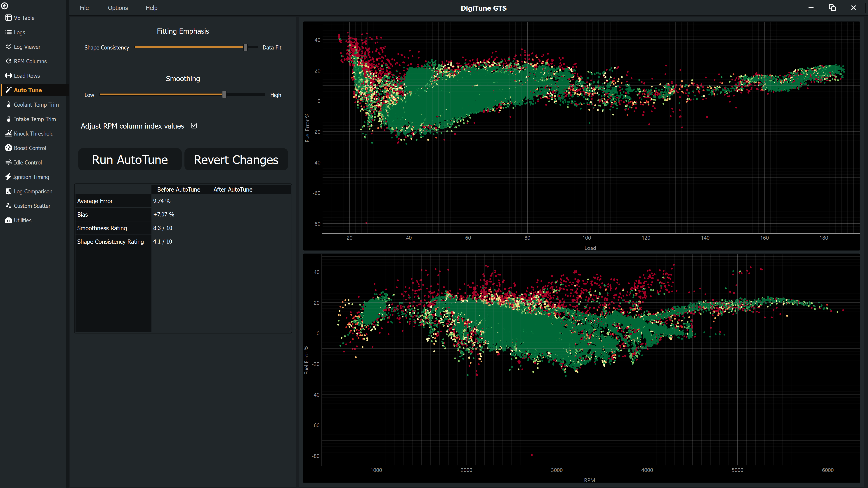This screenshot has width=868, height=488.
Task: Click the Run AutoTune button
Action: (x=130, y=160)
